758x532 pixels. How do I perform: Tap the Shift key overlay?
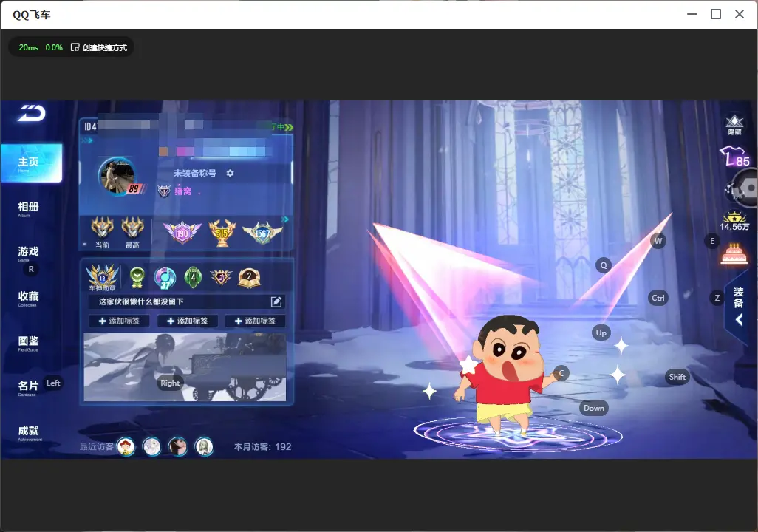pyautogui.click(x=677, y=378)
